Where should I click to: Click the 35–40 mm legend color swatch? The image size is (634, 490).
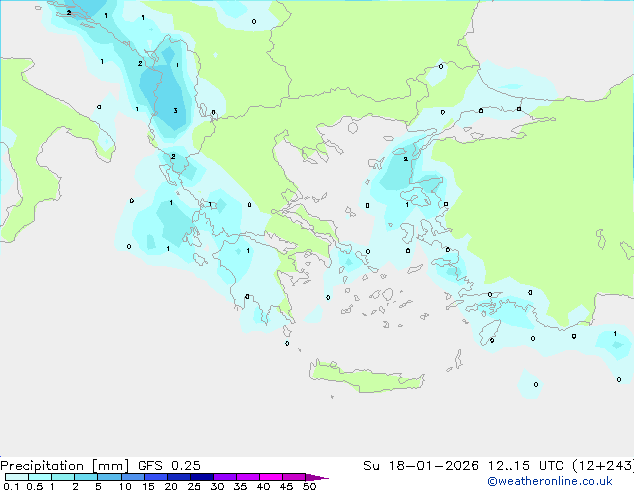click(248, 477)
